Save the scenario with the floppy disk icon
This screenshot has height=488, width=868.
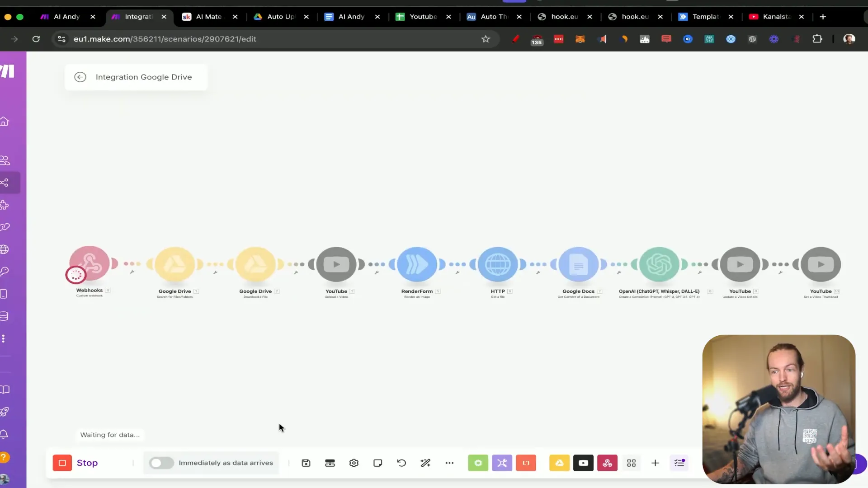pos(306,463)
